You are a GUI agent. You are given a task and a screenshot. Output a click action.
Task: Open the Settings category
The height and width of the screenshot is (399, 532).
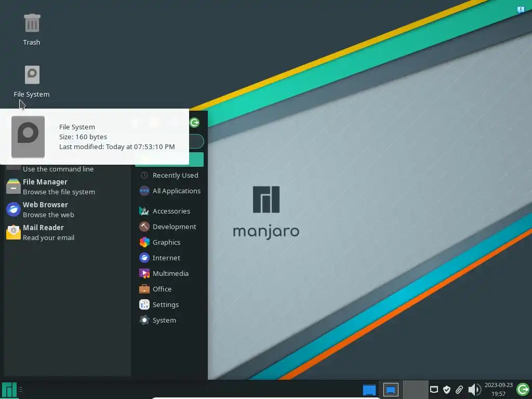(170, 304)
